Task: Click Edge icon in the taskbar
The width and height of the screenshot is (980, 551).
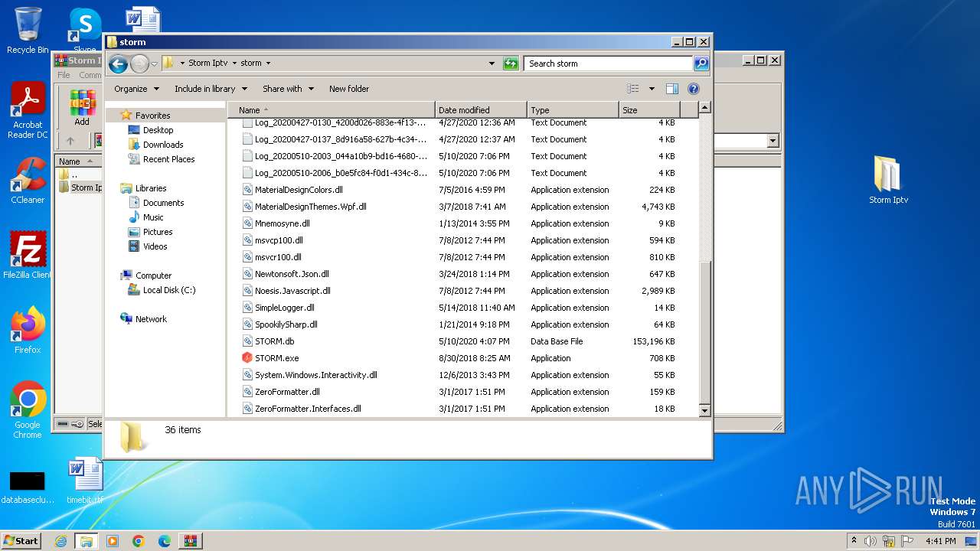Action: [x=165, y=541]
